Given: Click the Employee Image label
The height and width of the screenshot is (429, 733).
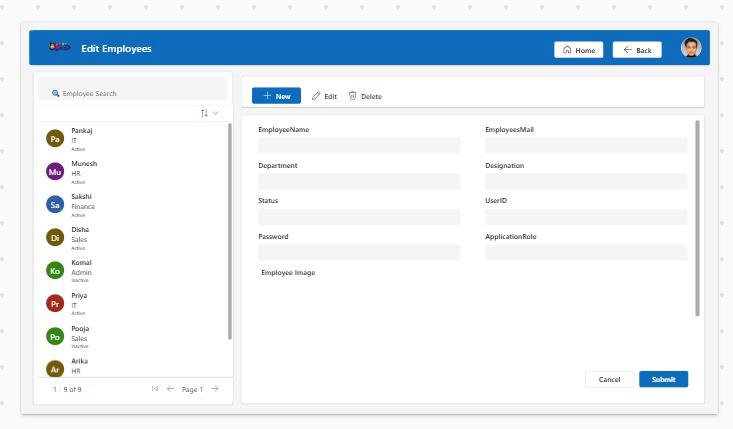Looking at the screenshot, I should pos(288,272).
